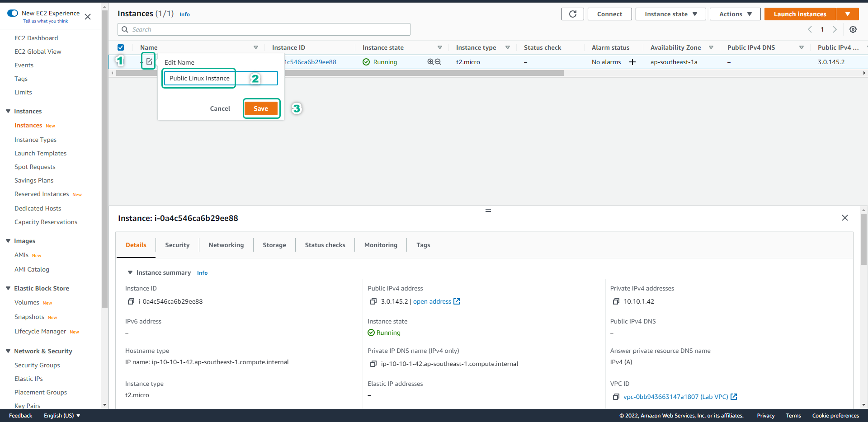Open table preferences gear icon
The image size is (868, 422).
[x=853, y=29]
